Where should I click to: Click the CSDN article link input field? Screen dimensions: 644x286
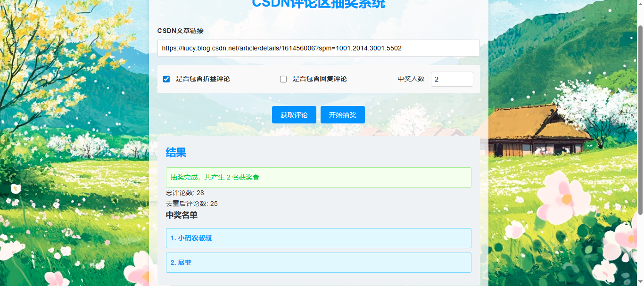coord(318,48)
